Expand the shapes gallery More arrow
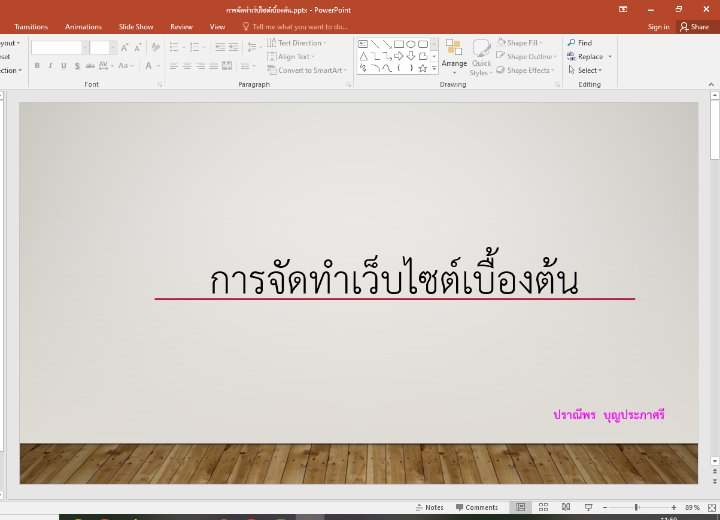 (x=435, y=69)
